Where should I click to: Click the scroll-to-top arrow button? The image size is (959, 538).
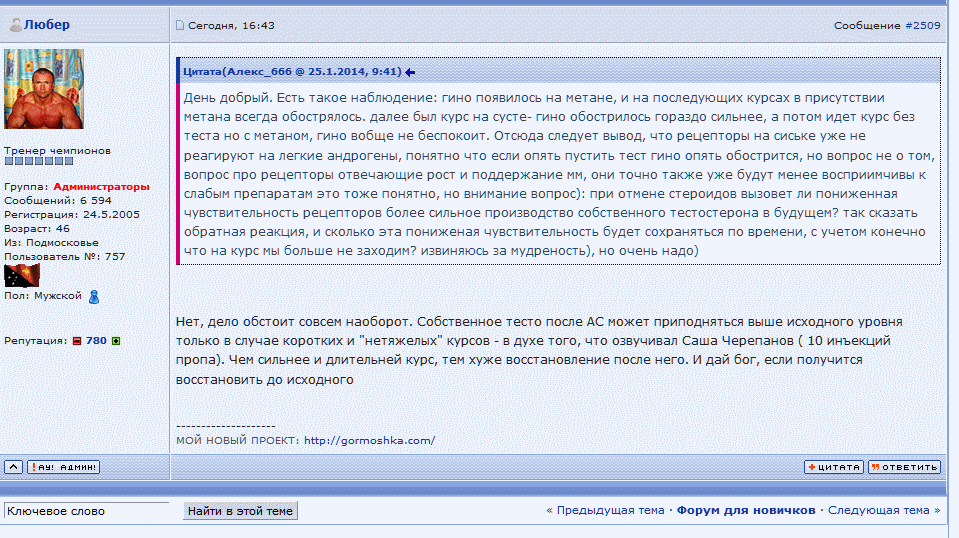pos(13,467)
